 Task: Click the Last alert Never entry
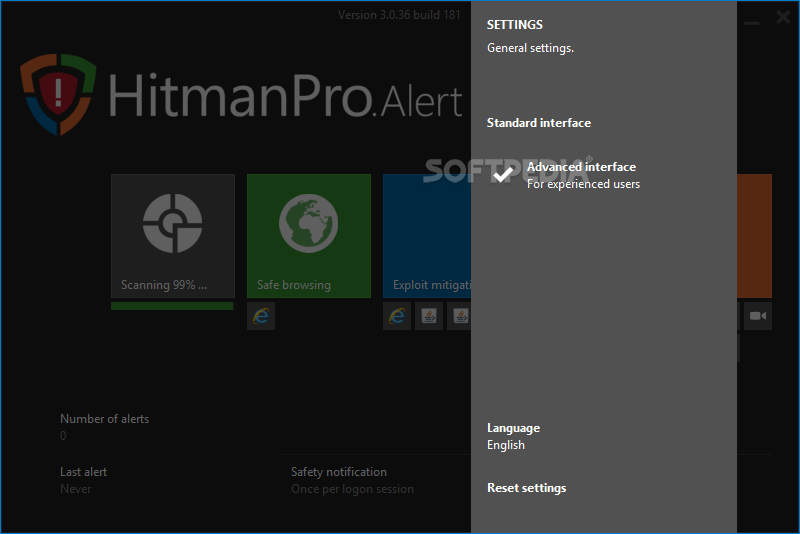click(x=84, y=480)
